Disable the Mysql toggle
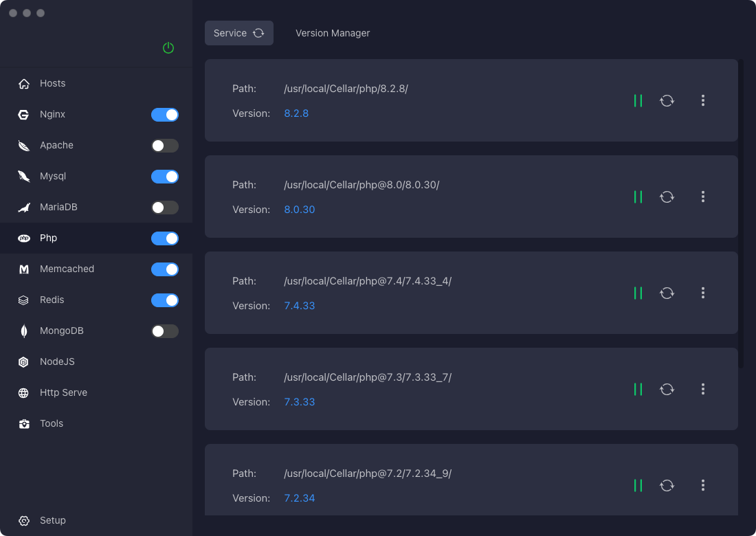 pyautogui.click(x=165, y=177)
